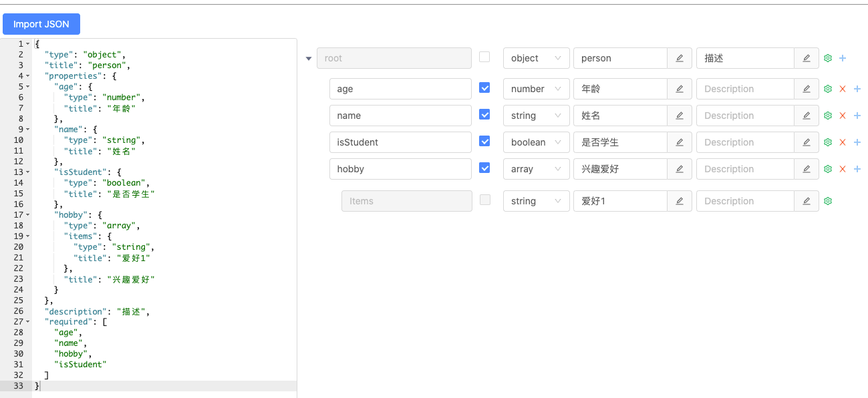Open the type dropdown showing 'number'
Image resolution: width=868 pixels, height=398 pixels.
536,89
